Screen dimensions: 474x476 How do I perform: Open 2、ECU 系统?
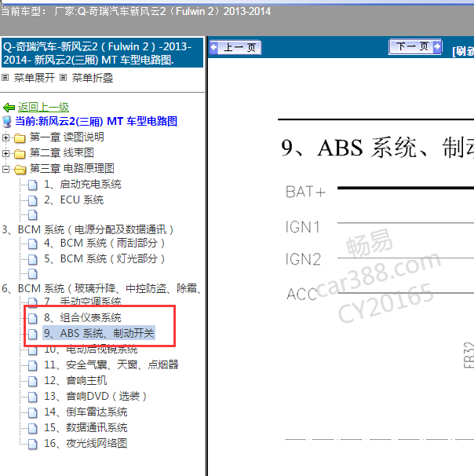click(74, 200)
